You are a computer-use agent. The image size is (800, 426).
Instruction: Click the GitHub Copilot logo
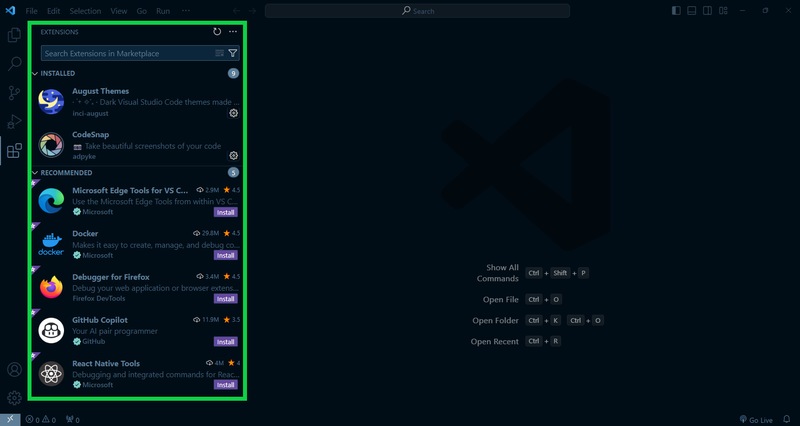pyautogui.click(x=51, y=331)
